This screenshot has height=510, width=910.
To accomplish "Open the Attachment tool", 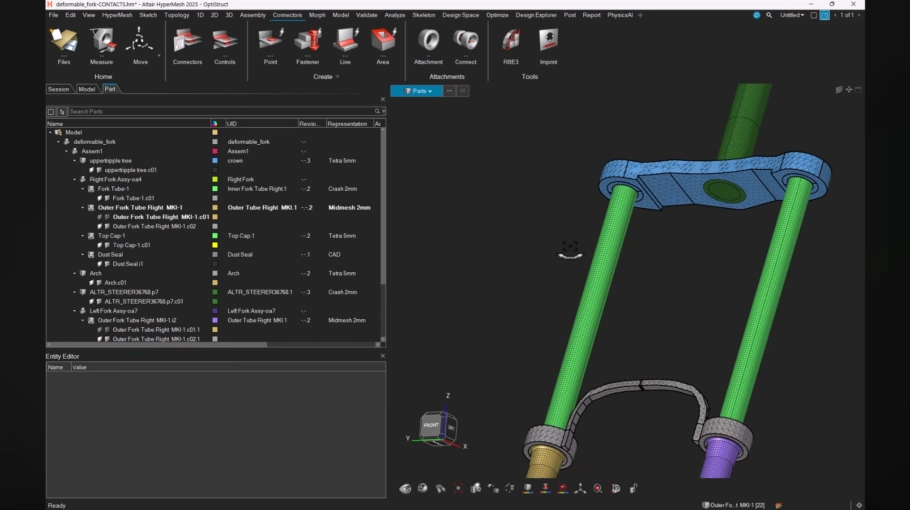I will click(428, 45).
